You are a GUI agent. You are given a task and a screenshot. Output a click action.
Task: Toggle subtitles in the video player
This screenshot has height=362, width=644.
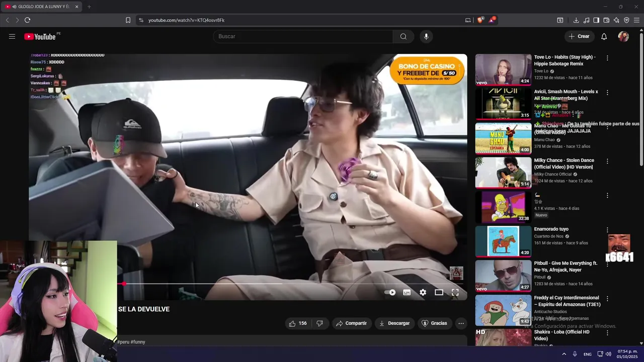coord(407,292)
